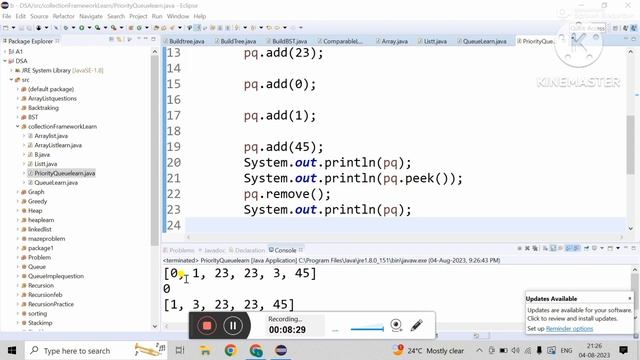Image resolution: width=640 pixels, height=360 pixels.
Task: Click the pencil annotate icon on recording bar
Action: [x=416, y=325]
